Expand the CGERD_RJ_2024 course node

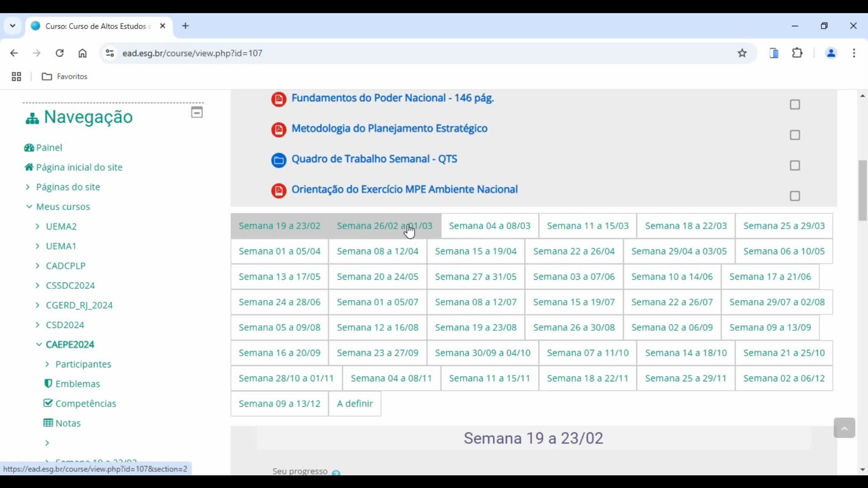[38, 305]
